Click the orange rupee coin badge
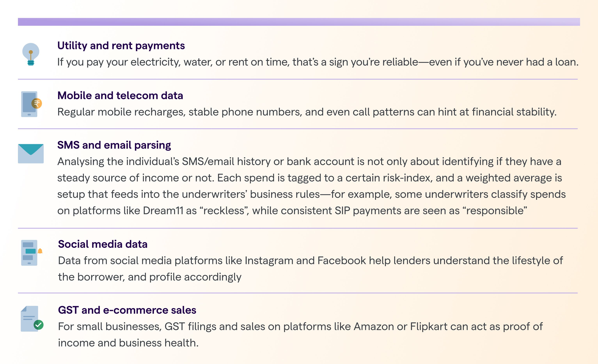This screenshot has width=598, height=364. pyautogui.click(x=37, y=103)
